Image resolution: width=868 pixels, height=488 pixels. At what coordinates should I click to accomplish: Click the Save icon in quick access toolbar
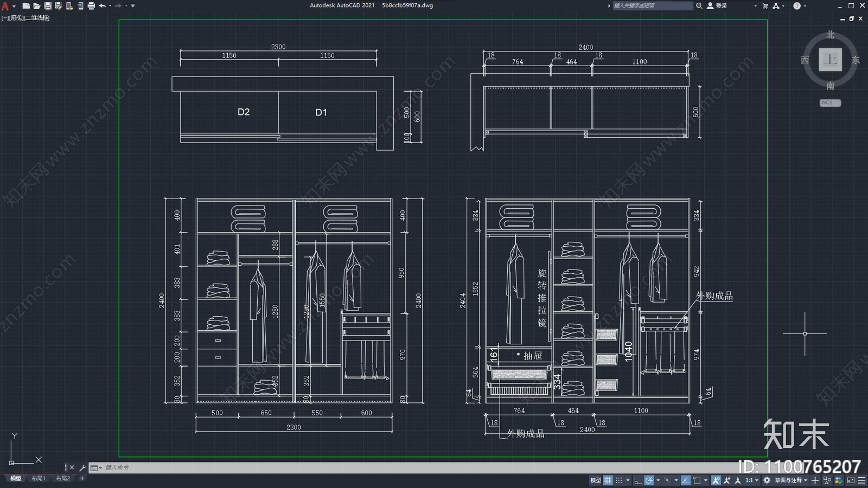(x=48, y=6)
